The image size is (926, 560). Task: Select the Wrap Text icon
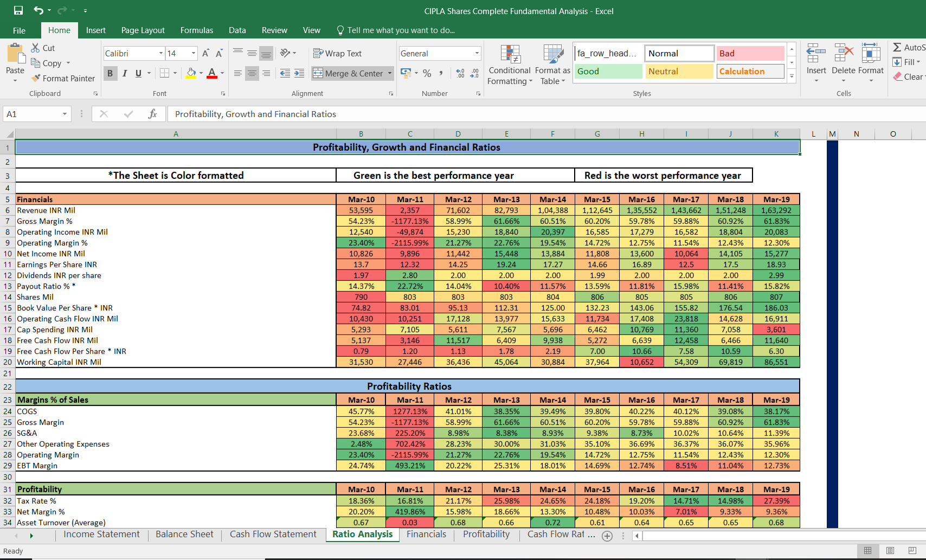[337, 53]
